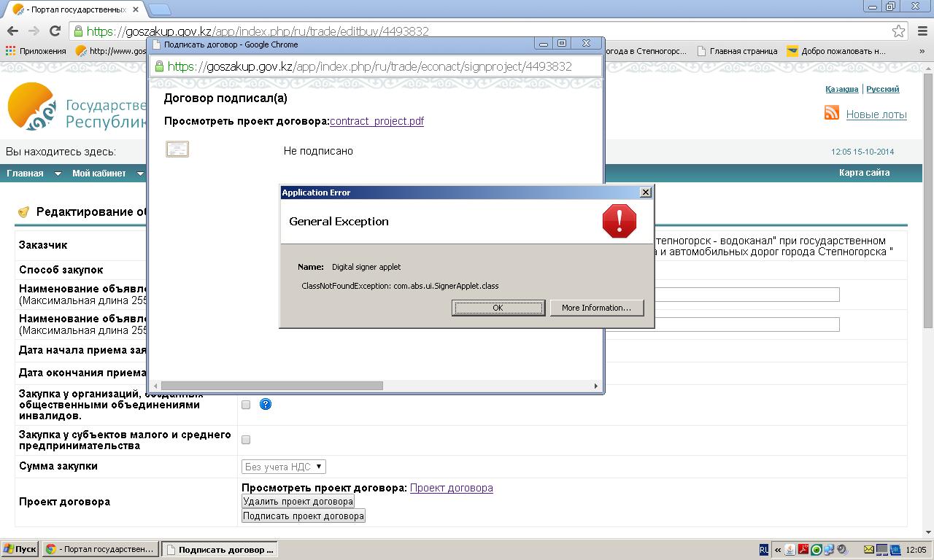Click the certificate icon next to Не подписано

[x=177, y=149]
